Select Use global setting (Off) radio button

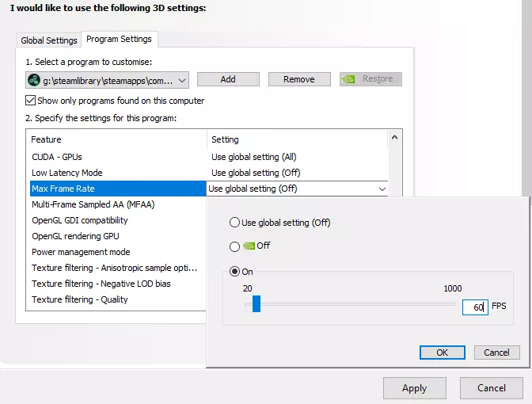[234, 223]
